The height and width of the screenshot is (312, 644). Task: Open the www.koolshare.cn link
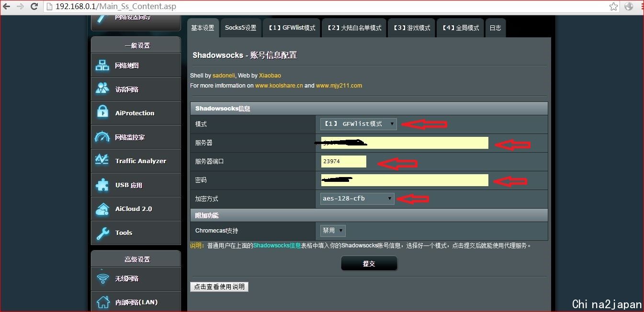279,86
